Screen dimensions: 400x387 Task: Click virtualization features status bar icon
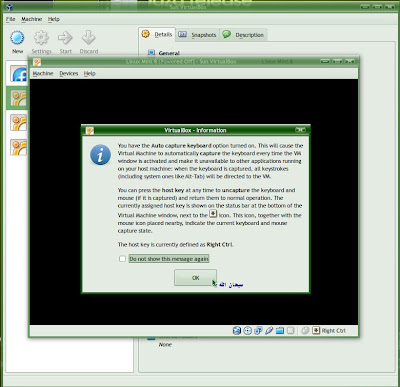tap(291, 331)
